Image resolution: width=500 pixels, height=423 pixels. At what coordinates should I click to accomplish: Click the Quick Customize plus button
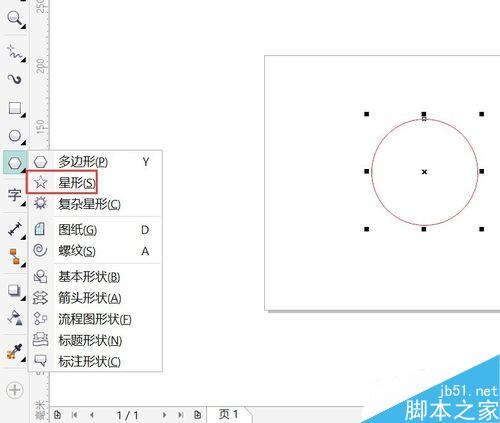pyautogui.click(x=15, y=390)
